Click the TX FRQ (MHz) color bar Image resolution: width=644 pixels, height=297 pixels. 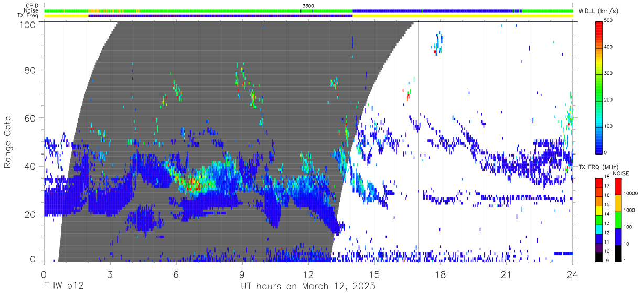click(599, 219)
